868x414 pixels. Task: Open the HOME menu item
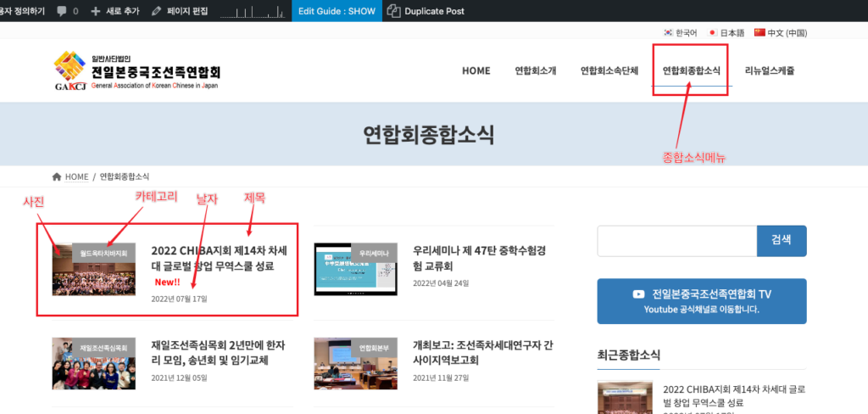(476, 71)
